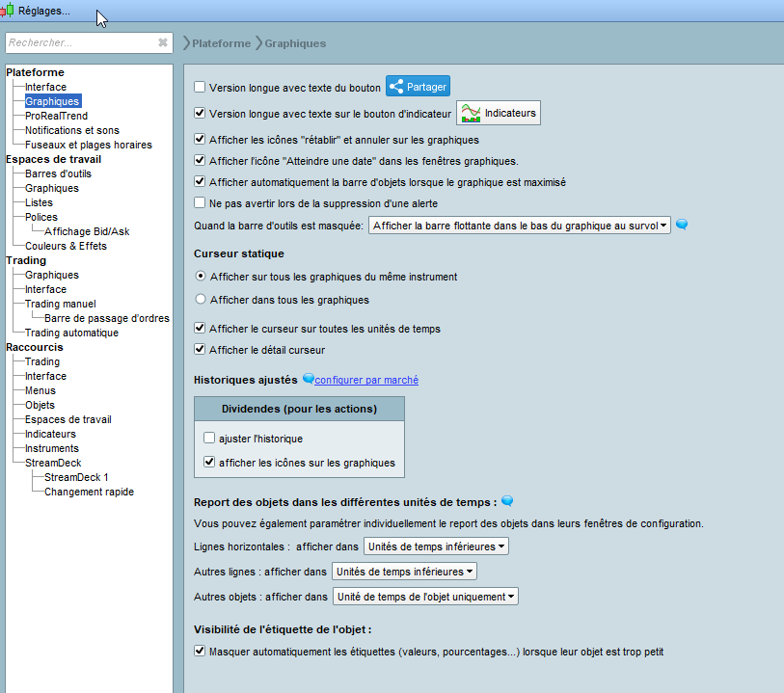Click Plateforme in the breadcrumb
This screenshot has height=693, width=784.
[222, 43]
